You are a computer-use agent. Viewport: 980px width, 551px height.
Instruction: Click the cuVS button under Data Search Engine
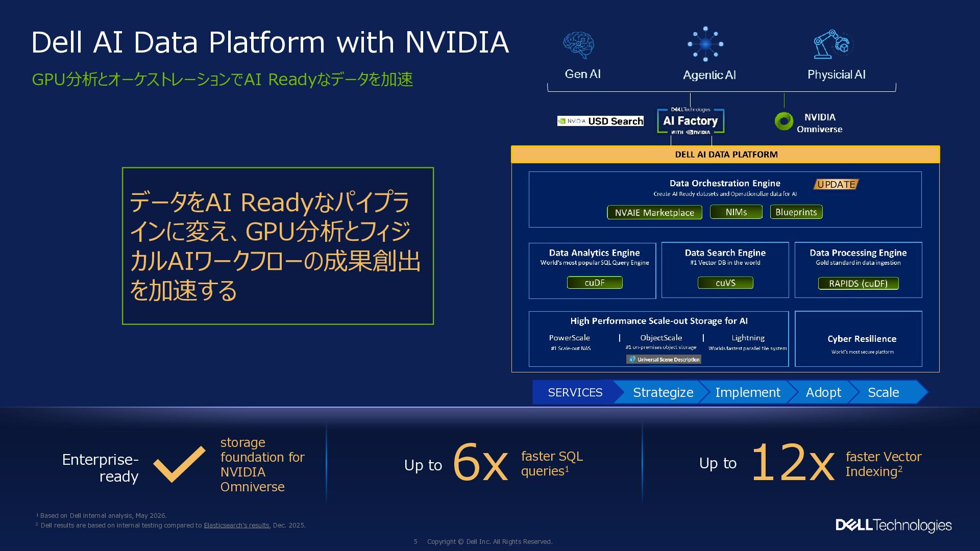[725, 283]
